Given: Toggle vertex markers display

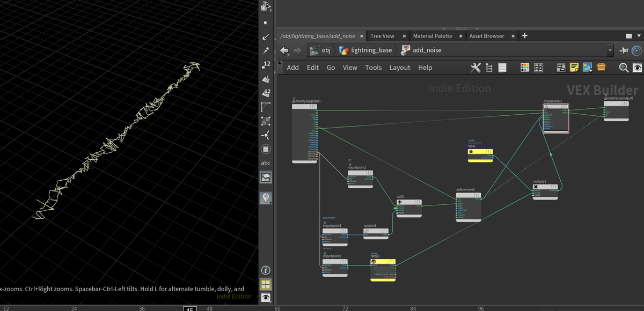Looking at the screenshot, I should 266,121.
